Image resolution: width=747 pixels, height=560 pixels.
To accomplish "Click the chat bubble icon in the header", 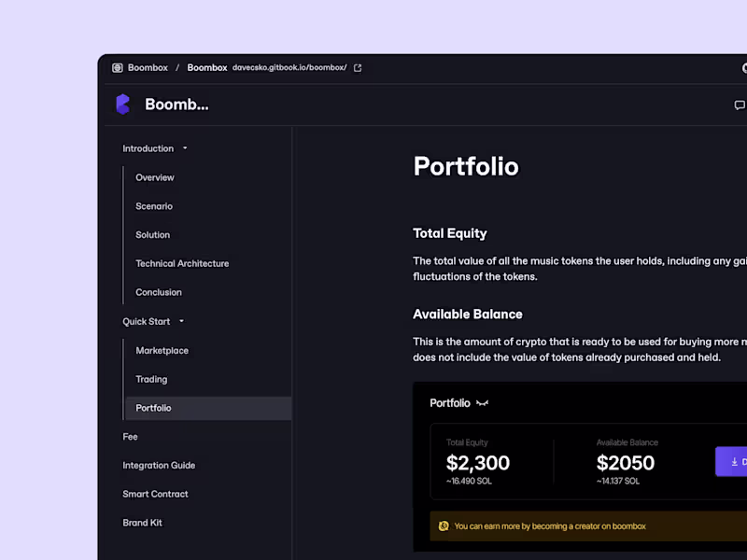I will tap(740, 105).
